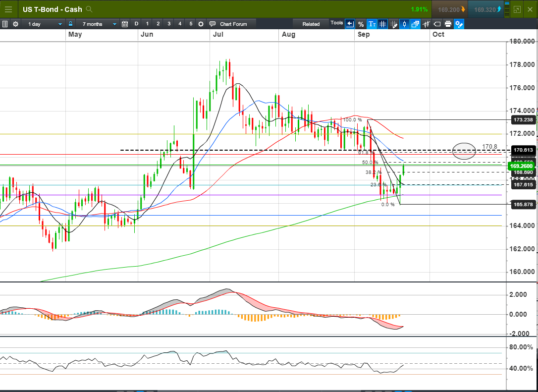This screenshot has width=538, height=392.
Task: Toggle the back arrow tool icon
Action: 350,24
